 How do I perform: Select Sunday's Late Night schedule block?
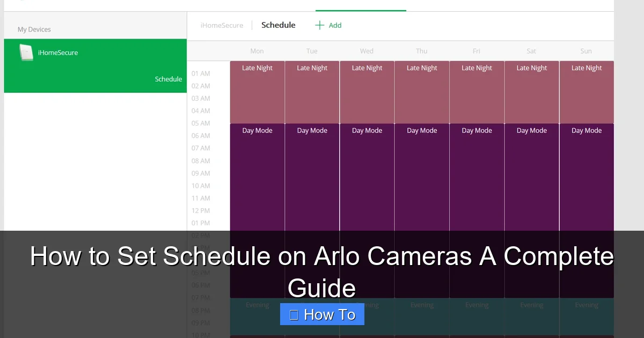586,91
